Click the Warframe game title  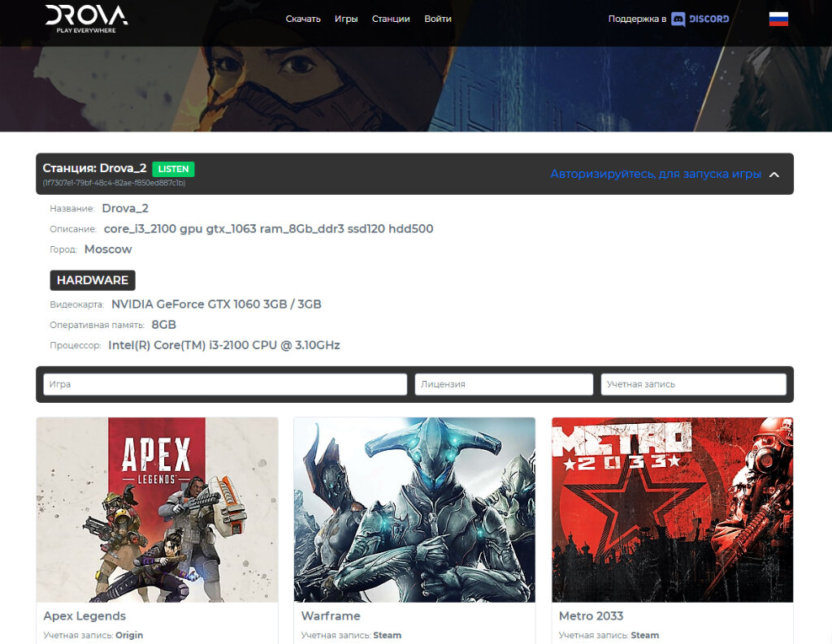[x=331, y=616]
